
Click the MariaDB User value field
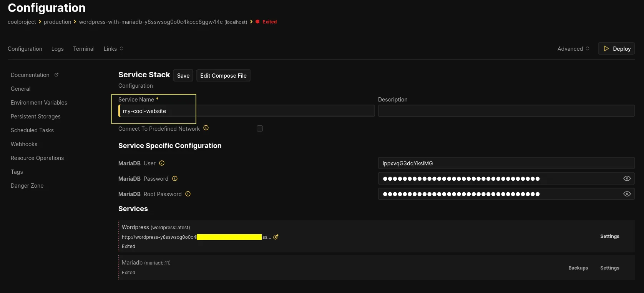click(x=506, y=163)
